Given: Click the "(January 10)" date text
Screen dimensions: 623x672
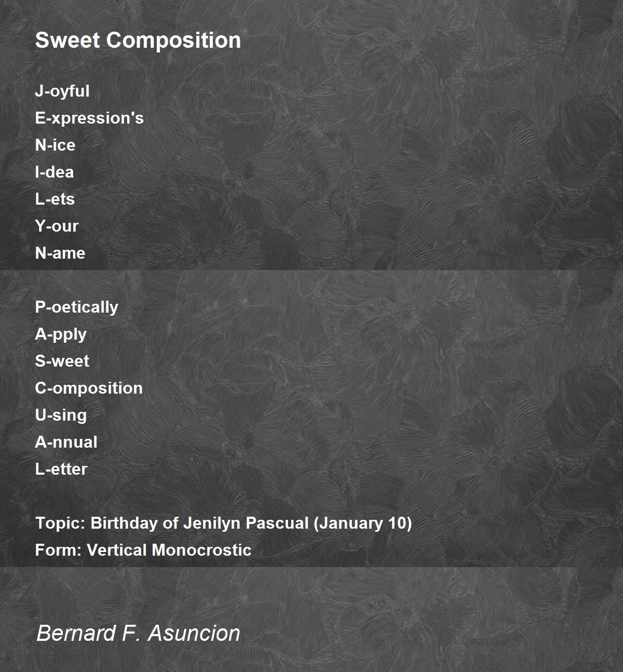Looking at the screenshot, I should [363, 523].
